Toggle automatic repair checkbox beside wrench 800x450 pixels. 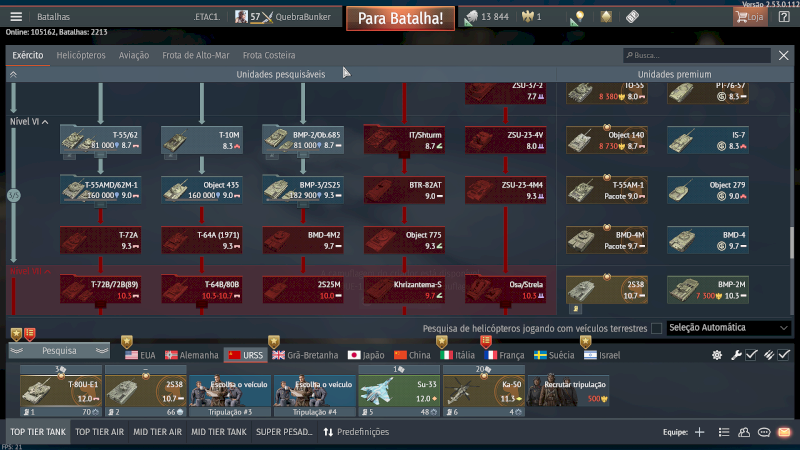pos(751,355)
